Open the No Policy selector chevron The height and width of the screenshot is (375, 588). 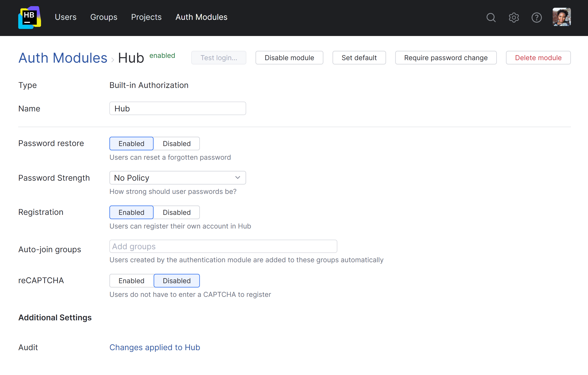point(237,178)
